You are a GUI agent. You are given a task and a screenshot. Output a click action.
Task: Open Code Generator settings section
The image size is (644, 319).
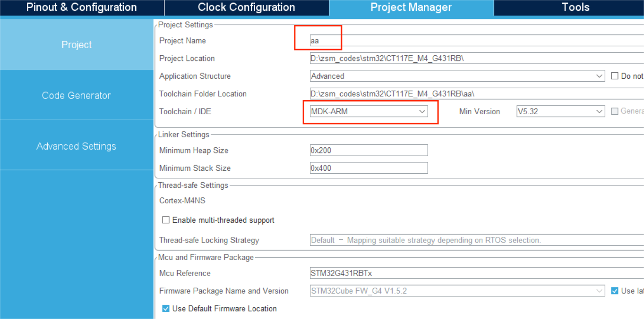[77, 95]
